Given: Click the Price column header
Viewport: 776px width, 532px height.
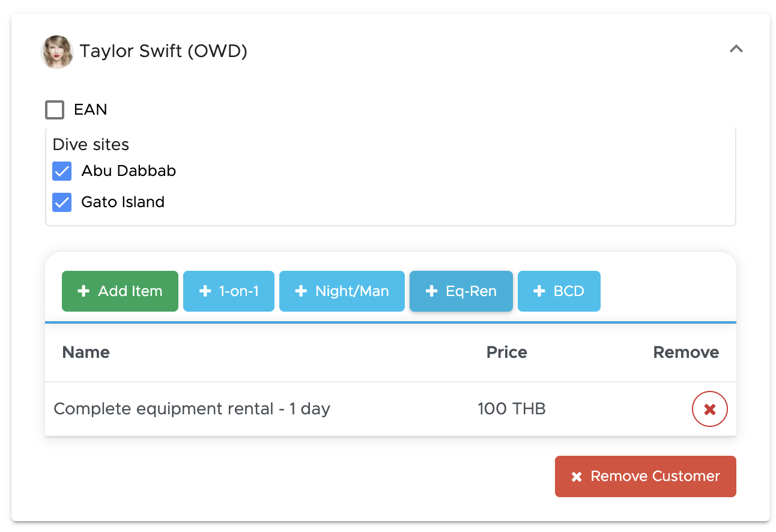Looking at the screenshot, I should 507,352.
